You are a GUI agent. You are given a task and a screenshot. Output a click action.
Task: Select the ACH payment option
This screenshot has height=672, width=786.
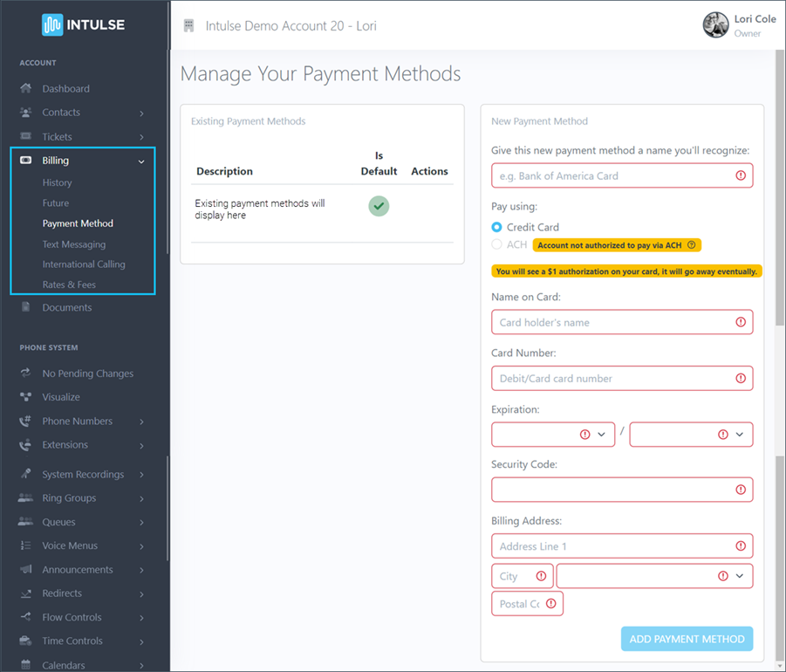pos(495,245)
